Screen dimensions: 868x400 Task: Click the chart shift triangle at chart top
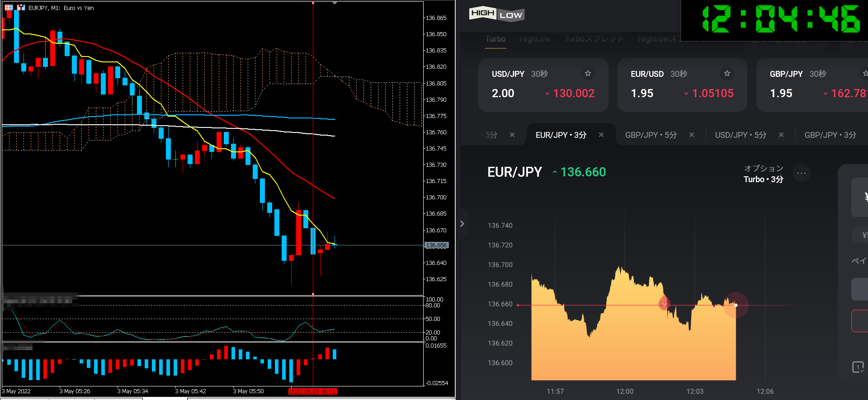[335, 3]
